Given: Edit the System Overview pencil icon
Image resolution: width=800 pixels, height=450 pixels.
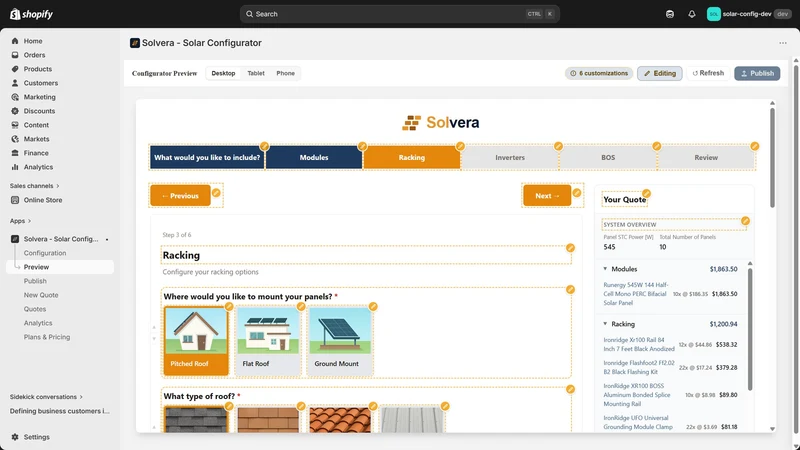Looking at the screenshot, I should click(x=745, y=221).
